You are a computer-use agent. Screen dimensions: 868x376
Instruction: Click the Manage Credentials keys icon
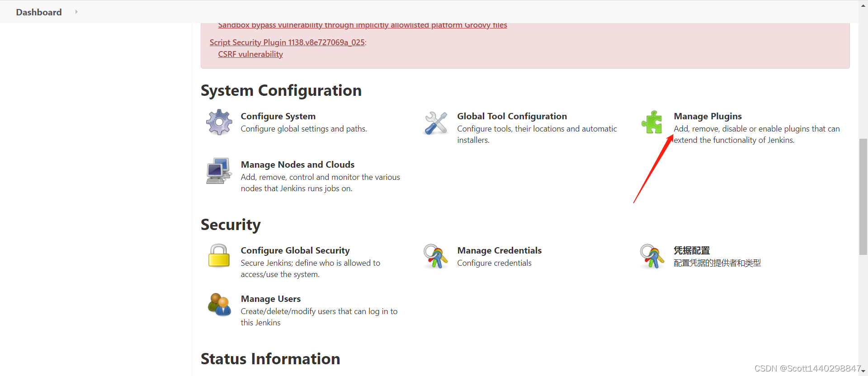pos(435,256)
